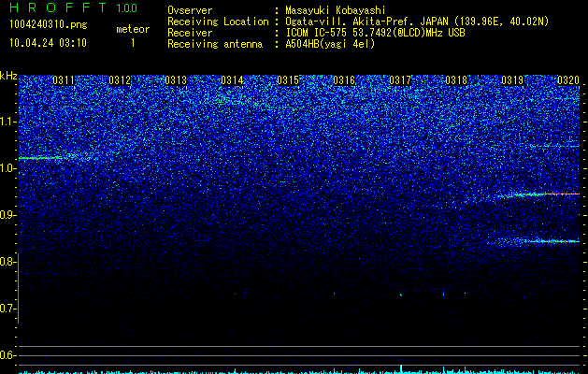Click the 0319 time marker
This screenshot has height=374, width=588.
(x=512, y=80)
